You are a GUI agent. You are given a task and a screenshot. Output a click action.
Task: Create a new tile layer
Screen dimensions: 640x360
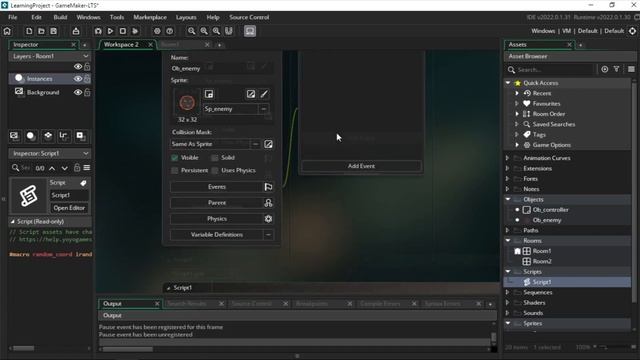[x=48, y=136]
